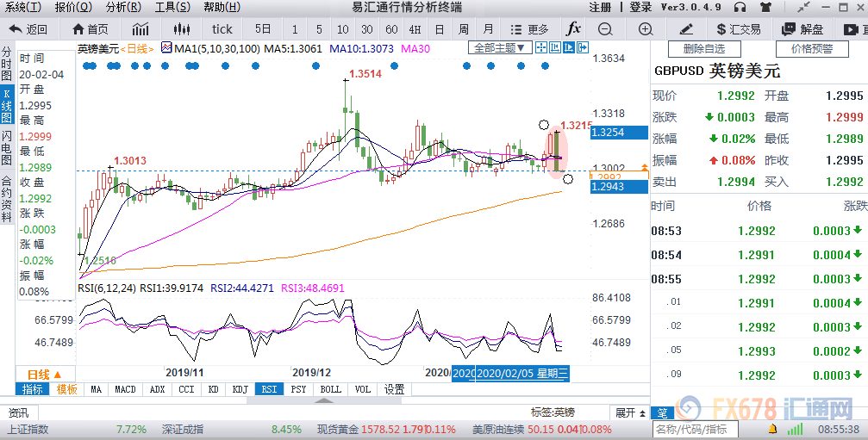Open the fx formula indicator tool
Image resolution: width=868 pixels, height=440 pixels.
click(x=573, y=29)
